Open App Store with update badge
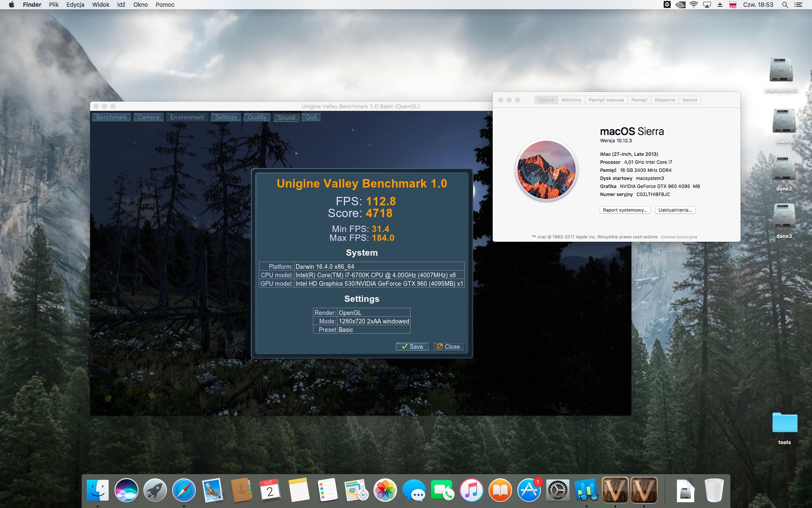 [x=529, y=490]
